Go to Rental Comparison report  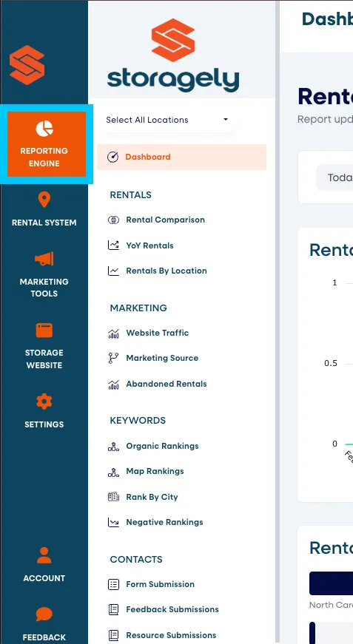click(165, 220)
